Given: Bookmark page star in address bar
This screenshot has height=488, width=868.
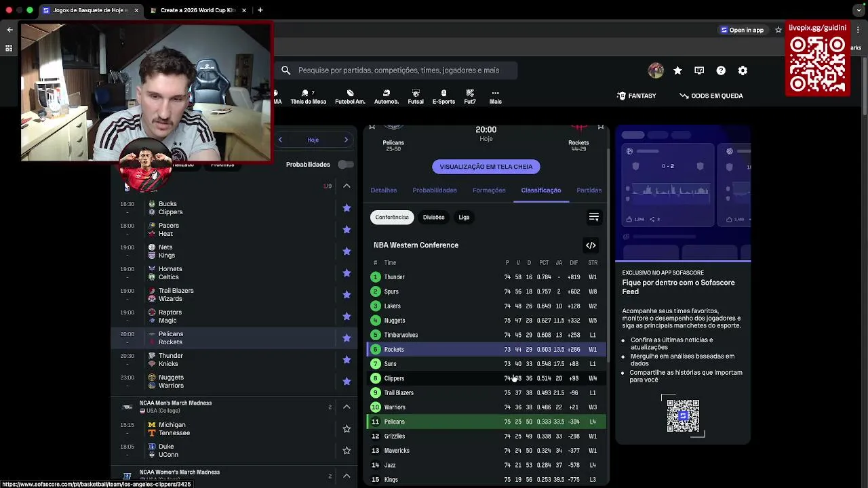Looking at the screenshot, I should 778,30.
